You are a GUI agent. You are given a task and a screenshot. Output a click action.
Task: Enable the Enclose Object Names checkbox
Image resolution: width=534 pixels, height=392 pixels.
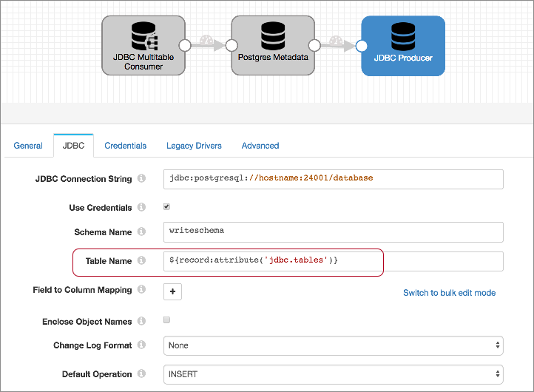pyautogui.click(x=166, y=321)
